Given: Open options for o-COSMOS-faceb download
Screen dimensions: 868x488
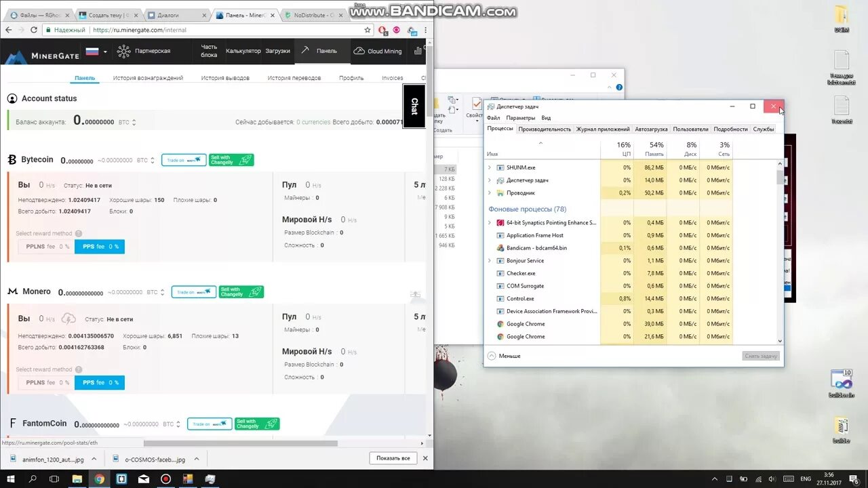Looking at the screenshot, I should click(x=197, y=459).
